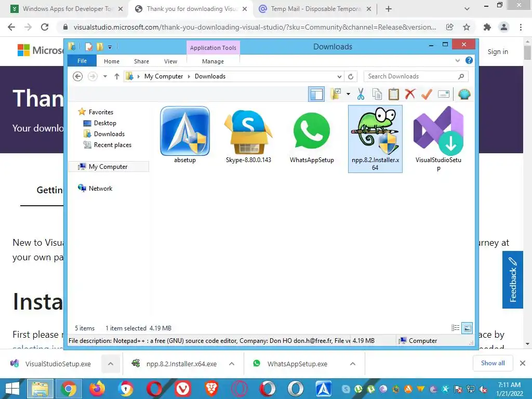Open the Share ribbon tab
Viewport: 532px width, 399px height.
pyautogui.click(x=141, y=61)
